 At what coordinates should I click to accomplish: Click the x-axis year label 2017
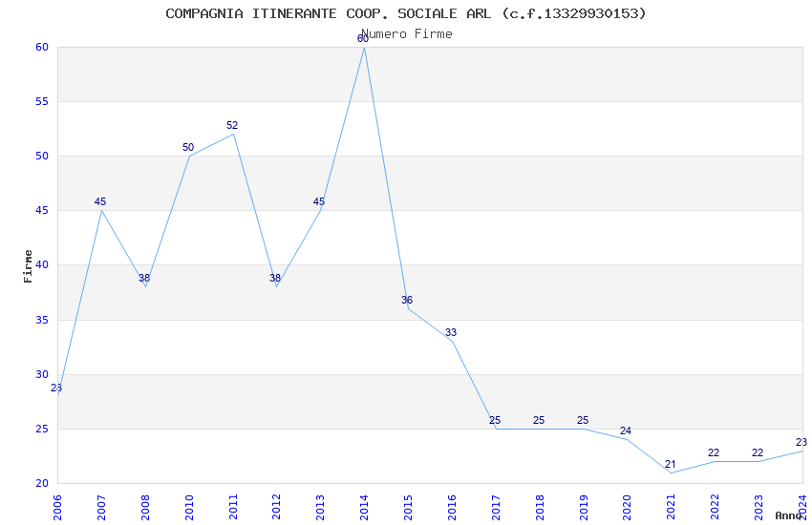point(496,507)
